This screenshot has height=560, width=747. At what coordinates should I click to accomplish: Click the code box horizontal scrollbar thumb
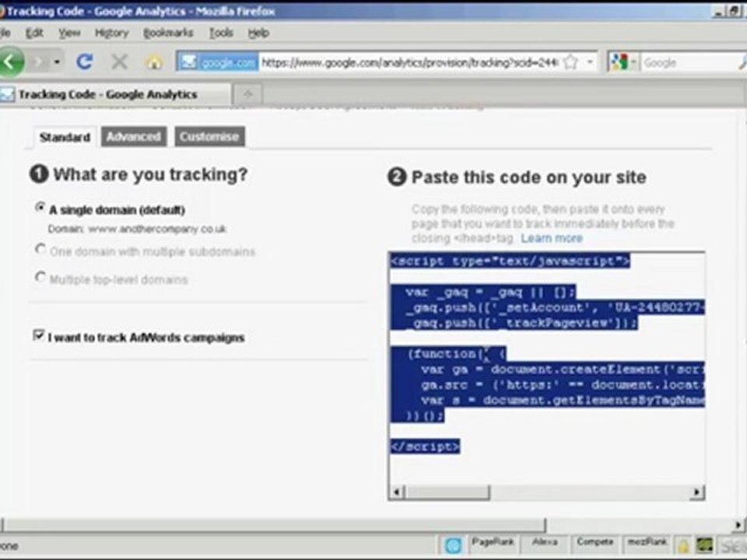click(447, 492)
